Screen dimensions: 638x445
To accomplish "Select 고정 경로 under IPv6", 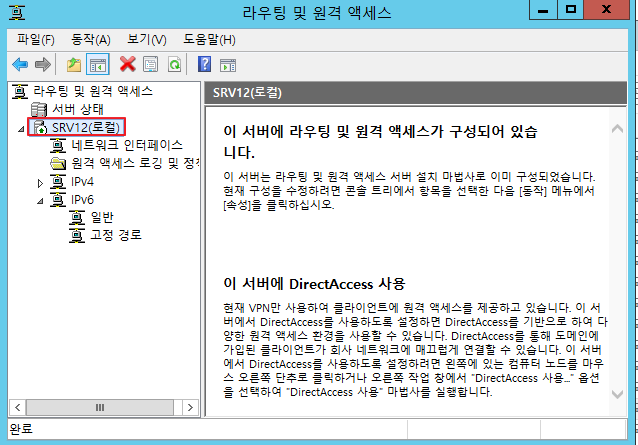I will coord(116,235).
